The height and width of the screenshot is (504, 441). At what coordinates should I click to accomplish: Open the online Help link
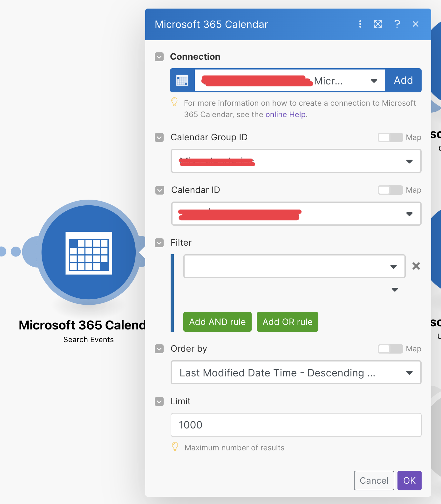pyautogui.click(x=286, y=114)
